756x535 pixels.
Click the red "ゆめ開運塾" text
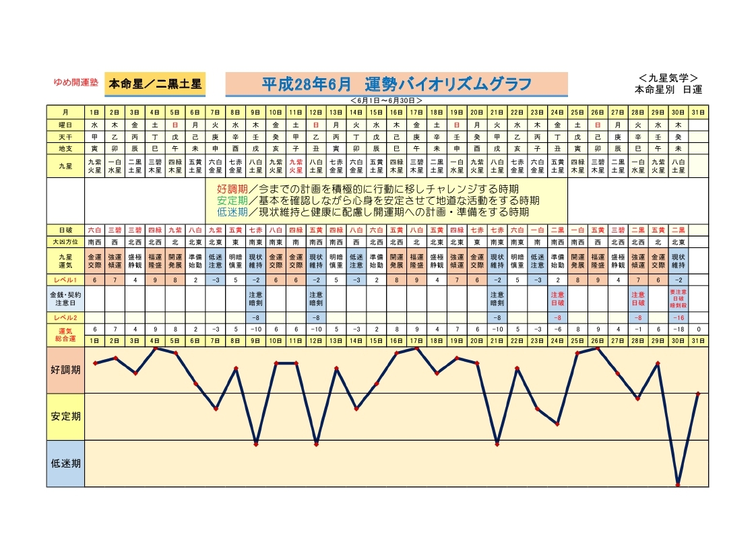pos(76,83)
